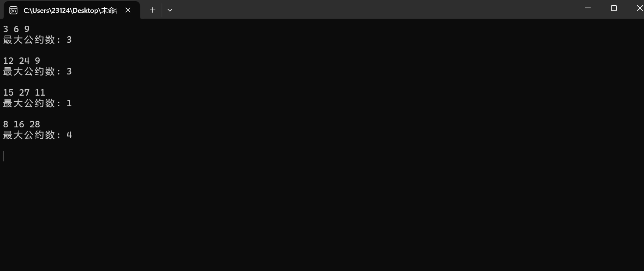Click the blinking text cursor line
The height and width of the screenshot is (271, 644).
(3, 156)
